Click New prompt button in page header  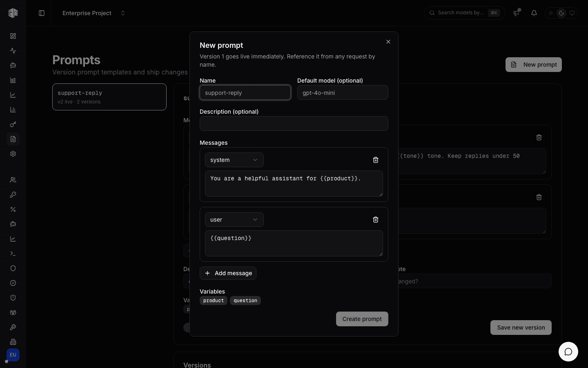coord(534,65)
